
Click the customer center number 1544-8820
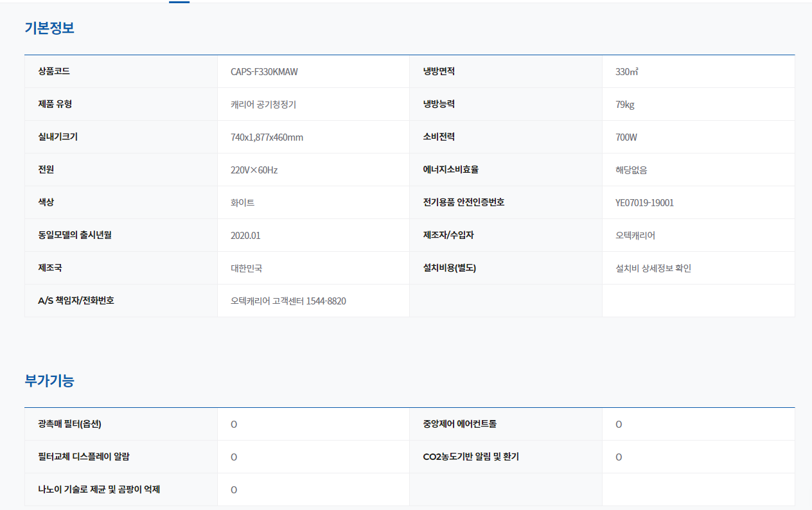(x=326, y=301)
